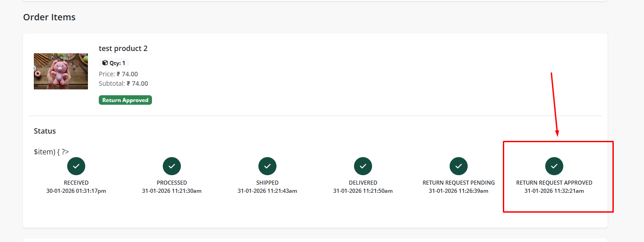Screen dimensions: 644x242
Task: Click the test product 2 title
Action: click(123, 48)
